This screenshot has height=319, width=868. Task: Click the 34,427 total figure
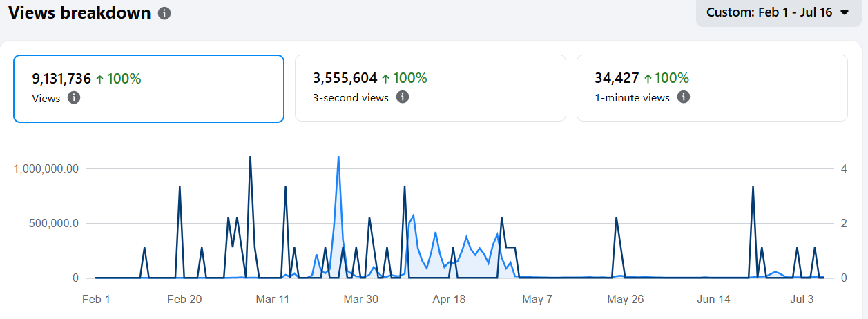(x=617, y=79)
